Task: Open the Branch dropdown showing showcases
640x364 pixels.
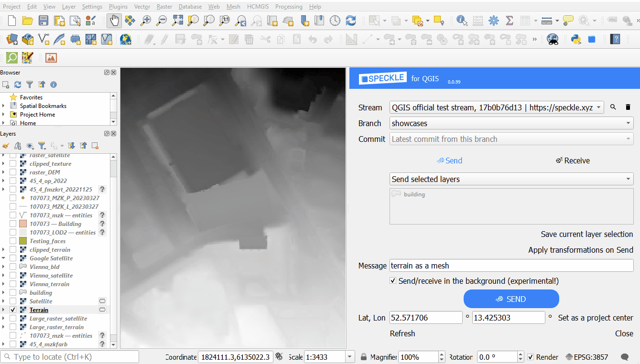Action: [x=511, y=123]
